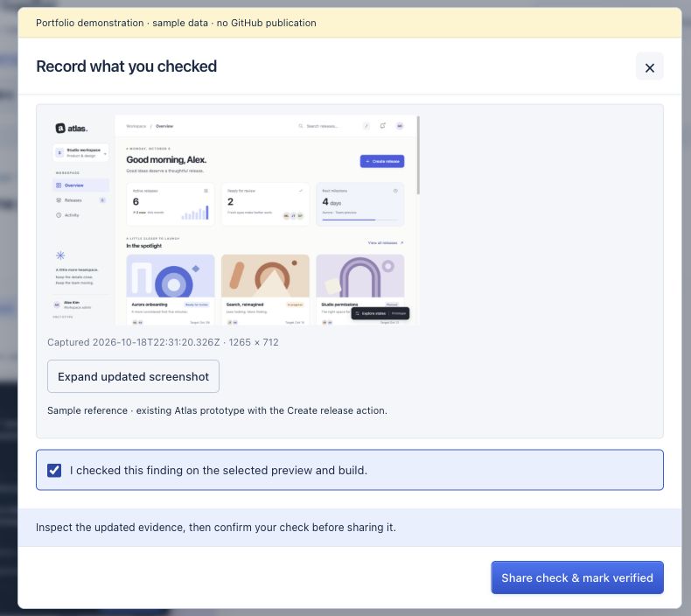Open the Atlas prototype screenshot thumbnail
Screen dimensions: 691x616
(234, 220)
